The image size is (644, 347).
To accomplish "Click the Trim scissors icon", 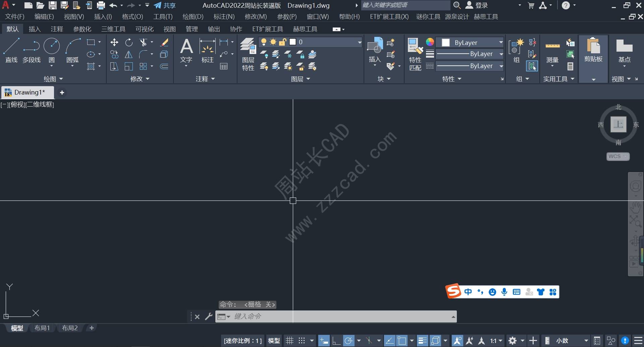I will coord(143,42).
